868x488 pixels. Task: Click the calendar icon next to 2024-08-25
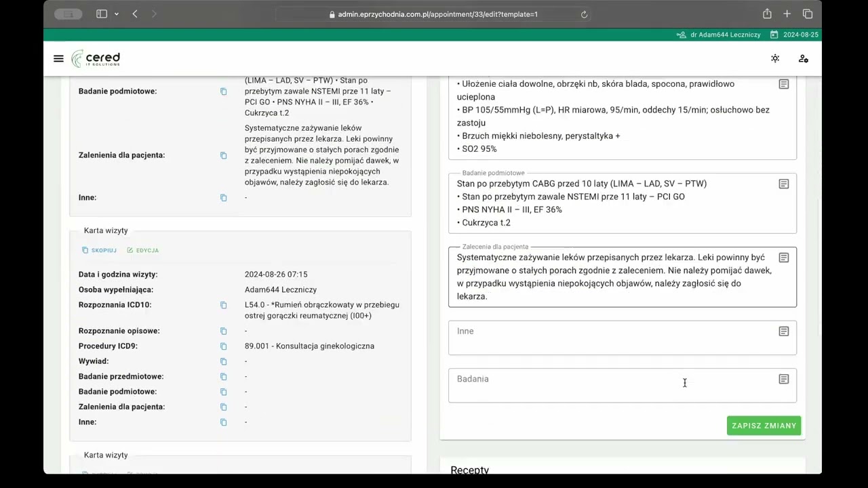tap(774, 35)
